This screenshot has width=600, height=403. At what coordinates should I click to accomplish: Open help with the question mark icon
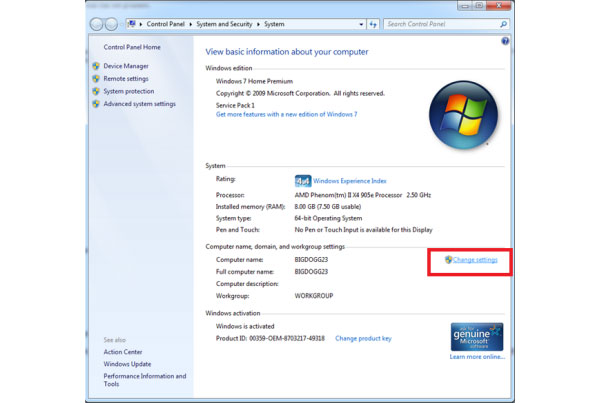(x=505, y=41)
